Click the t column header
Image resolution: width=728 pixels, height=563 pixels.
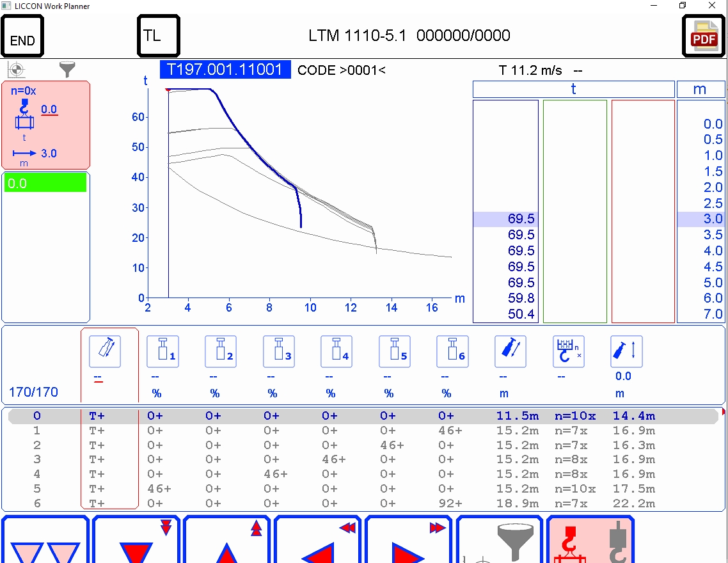(x=573, y=89)
